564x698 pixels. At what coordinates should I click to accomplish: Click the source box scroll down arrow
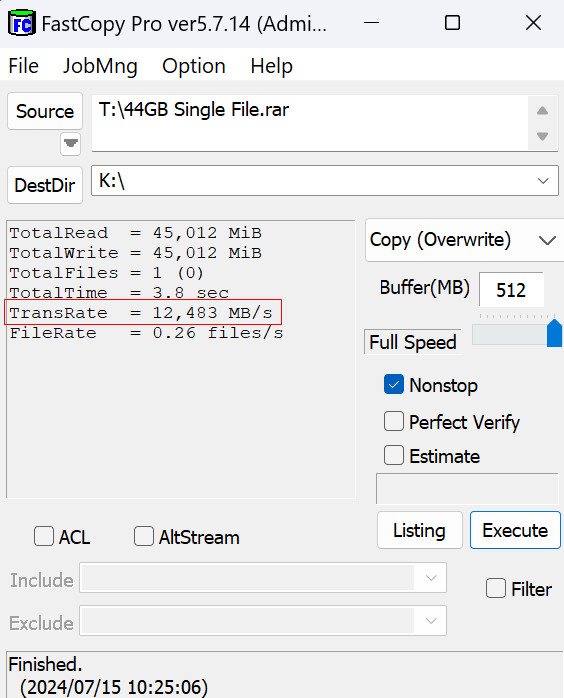click(542, 136)
